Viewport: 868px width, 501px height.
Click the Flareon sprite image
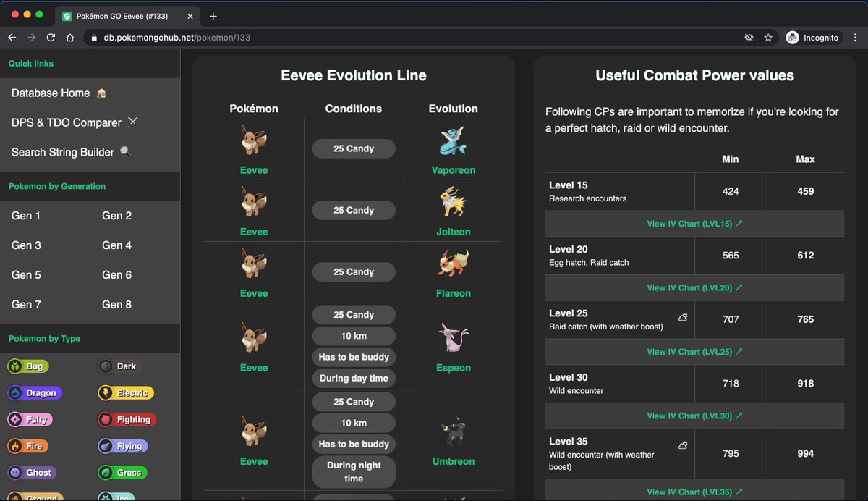(454, 264)
